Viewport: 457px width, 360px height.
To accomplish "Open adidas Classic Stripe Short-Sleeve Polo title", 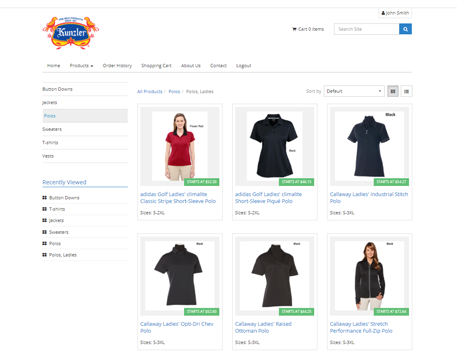I will click(x=178, y=198).
